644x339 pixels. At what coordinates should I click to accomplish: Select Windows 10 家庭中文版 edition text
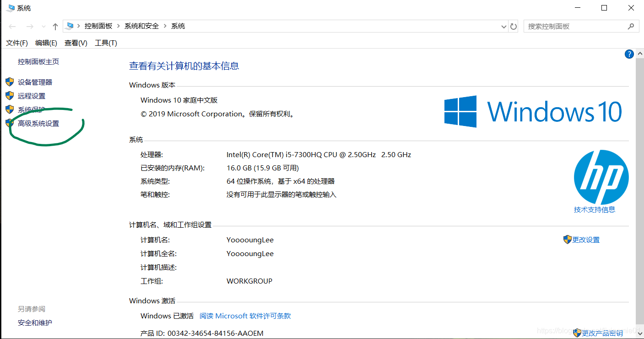tap(179, 100)
